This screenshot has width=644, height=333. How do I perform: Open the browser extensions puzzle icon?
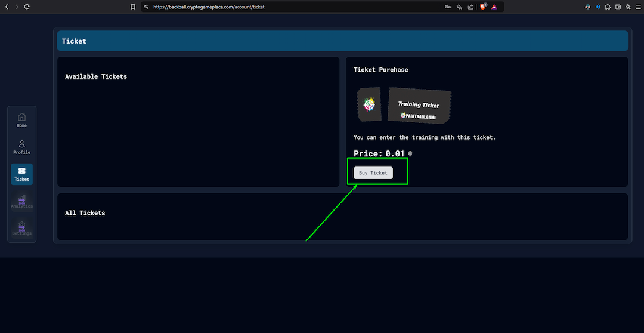pyautogui.click(x=608, y=7)
